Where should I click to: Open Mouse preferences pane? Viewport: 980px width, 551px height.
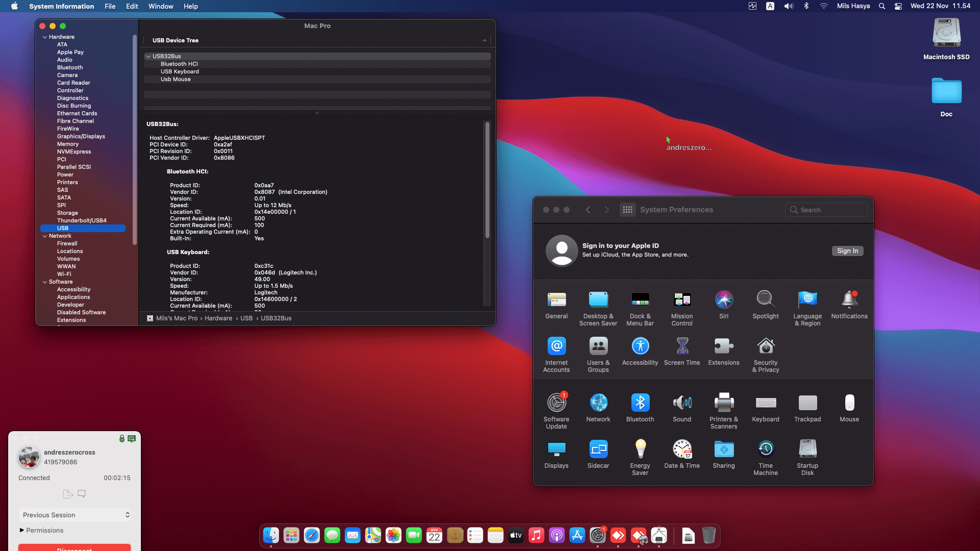[x=849, y=408]
